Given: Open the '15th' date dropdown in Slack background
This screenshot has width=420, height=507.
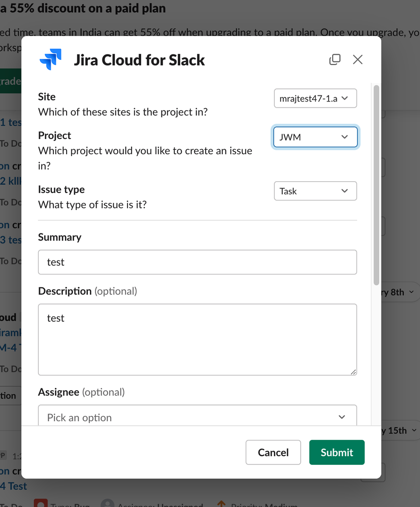Looking at the screenshot, I should [x=400, y=430].
